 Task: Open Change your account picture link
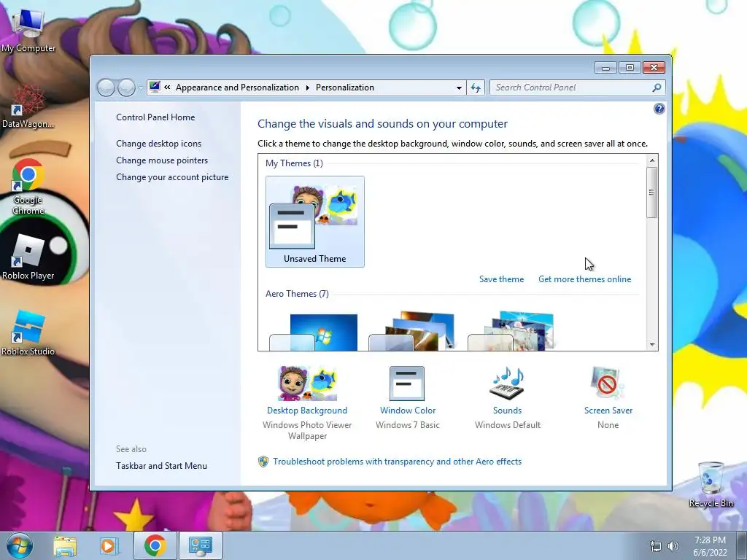(x=172, y=177)
